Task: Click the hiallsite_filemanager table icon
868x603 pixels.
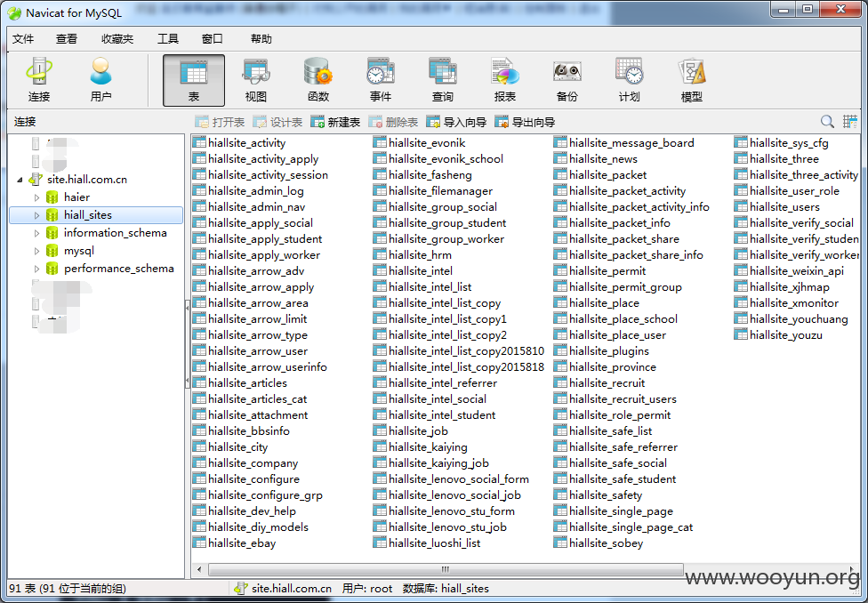Action: [x=380, y=191]
